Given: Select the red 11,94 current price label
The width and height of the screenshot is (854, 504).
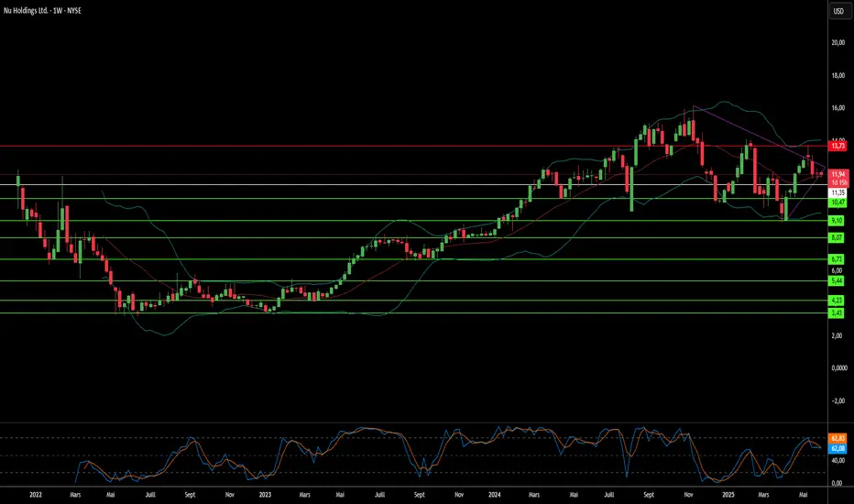Looking at the screenshot, I should 838,174.
